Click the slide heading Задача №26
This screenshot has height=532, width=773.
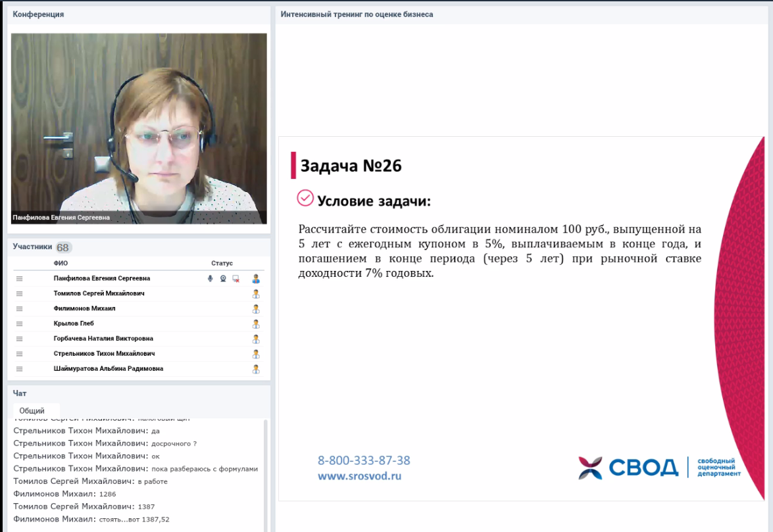click(x=351, y=166)
